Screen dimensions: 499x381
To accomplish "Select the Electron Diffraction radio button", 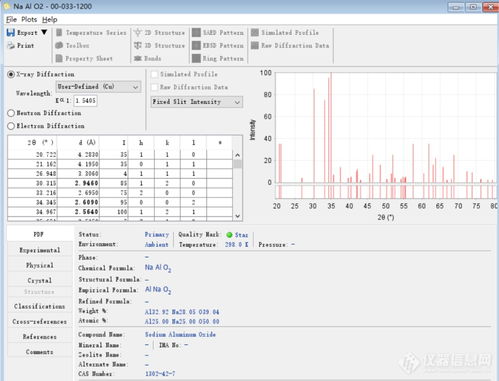I will tap(11, 126).
